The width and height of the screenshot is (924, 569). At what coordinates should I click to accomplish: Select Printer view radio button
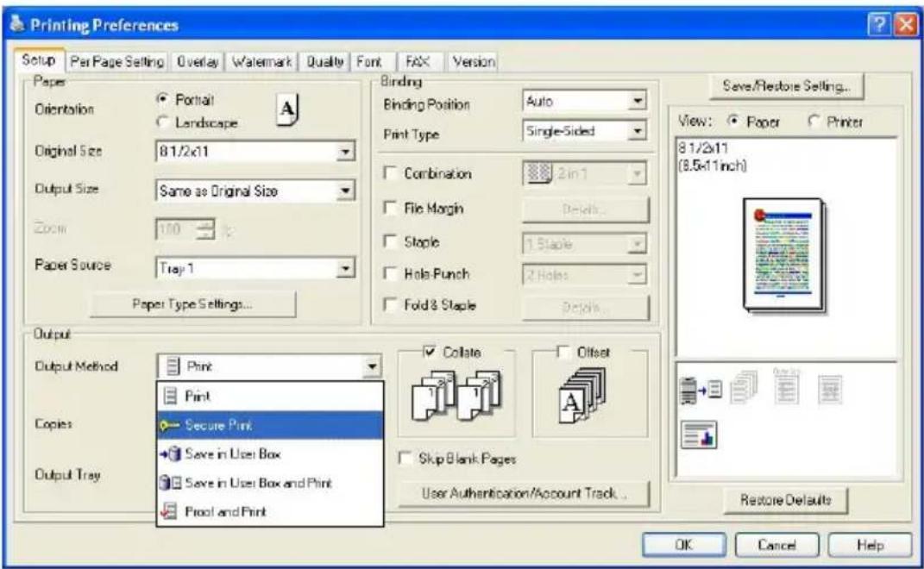click(814, 121)
